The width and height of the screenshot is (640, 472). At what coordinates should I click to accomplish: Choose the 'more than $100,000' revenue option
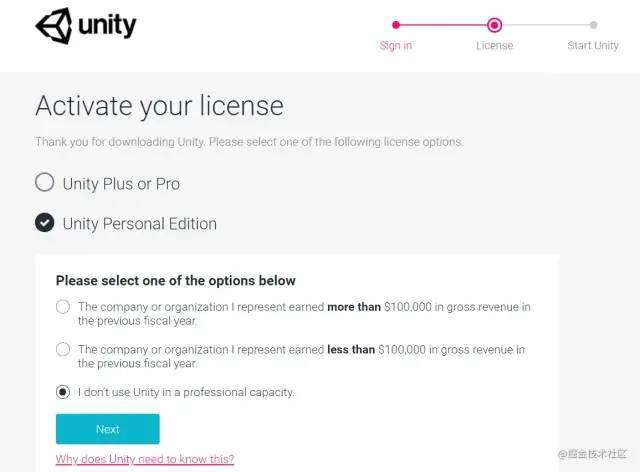tap(63, 307)
